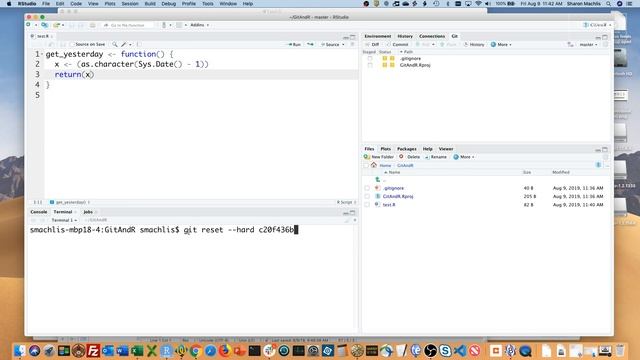Click the test.R file icon in Files
This screenshot has width=640, height=360.
click(x=378, y=204)
